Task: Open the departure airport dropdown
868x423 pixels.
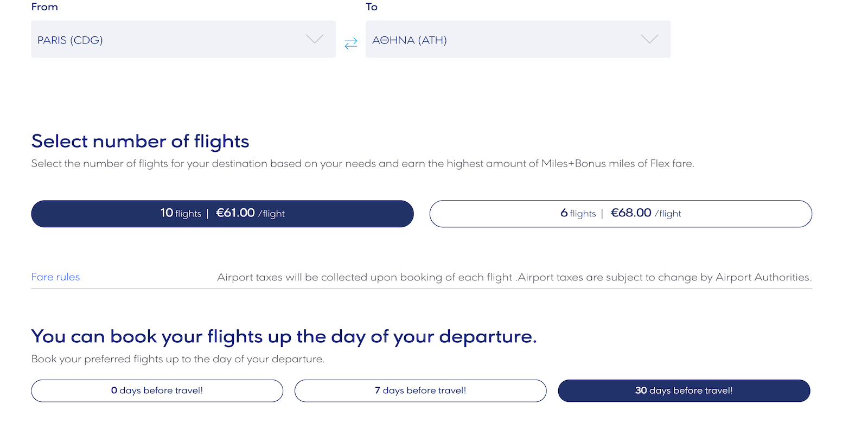Action: (183, 39)
